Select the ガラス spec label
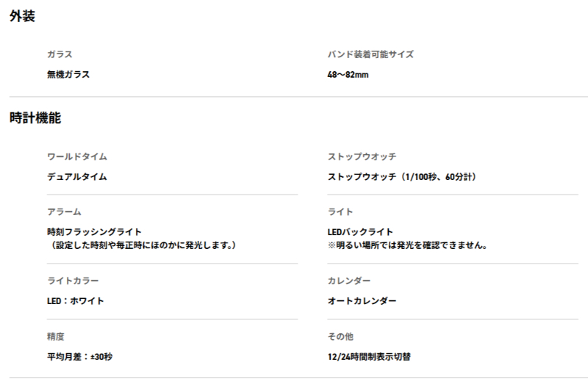The width and height of the screenshot is (588, 384). (x=60, y=54)
